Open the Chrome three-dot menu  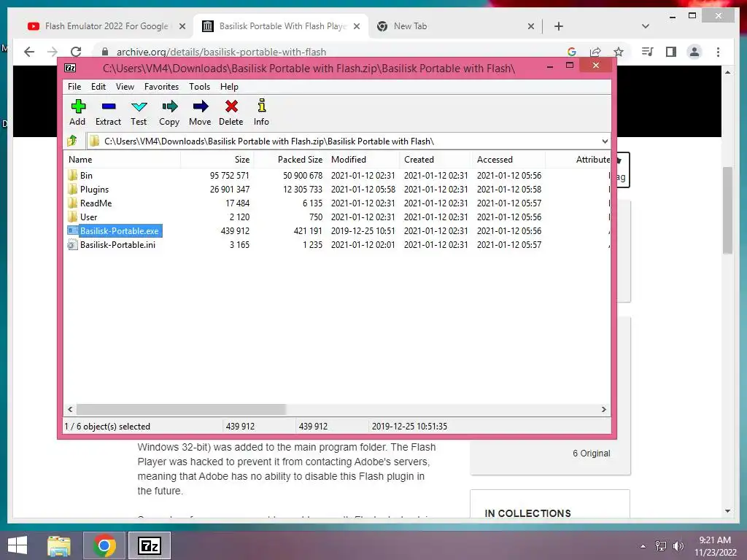pos(718,52)
